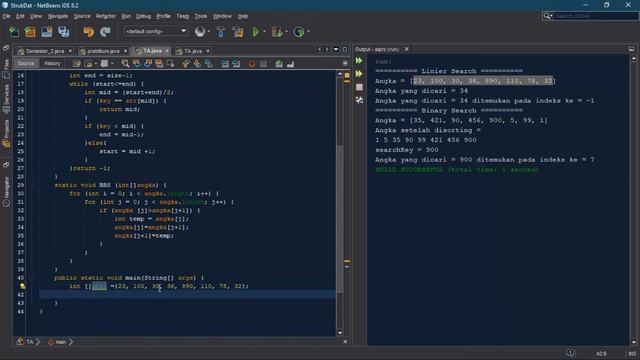
Task: Toggle Bookmark on current line
Action: coord(209,64)
